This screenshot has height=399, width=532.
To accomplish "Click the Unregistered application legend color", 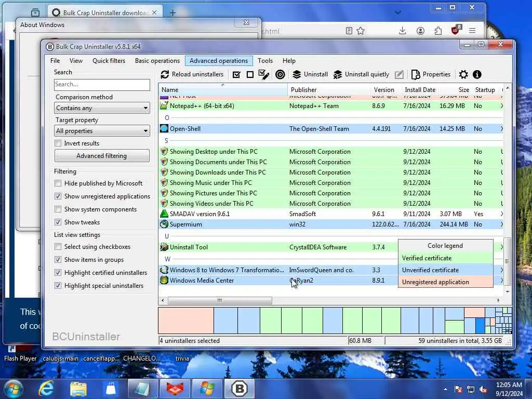I will (445, 282).
